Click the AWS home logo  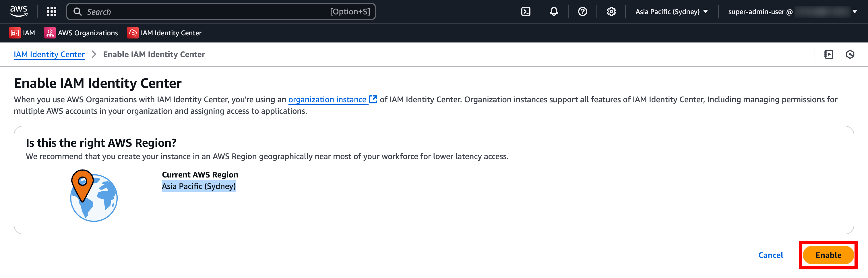[19, 11]
